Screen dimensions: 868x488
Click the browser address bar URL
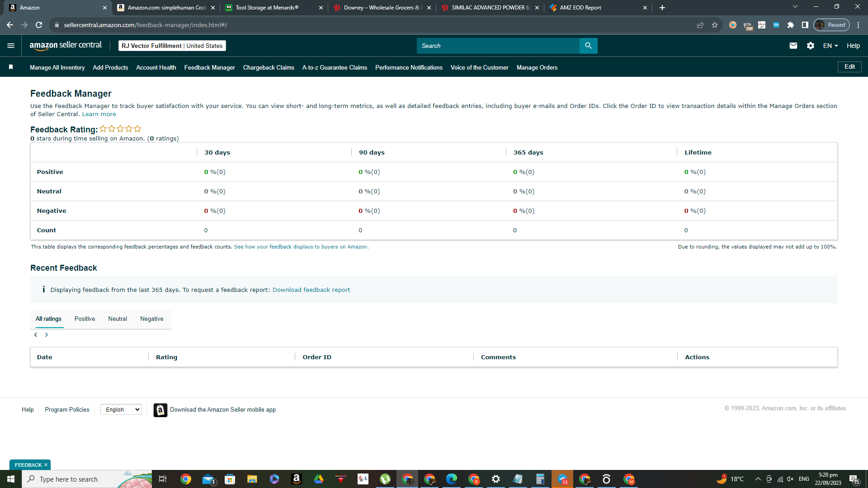(146, 25)
